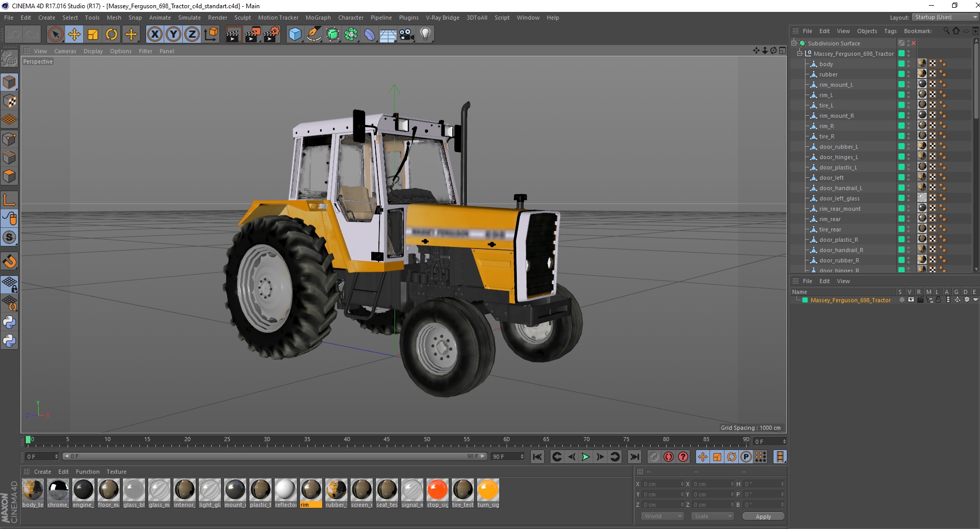
Task: Select turn_sig orange material swatch
Action: pos(488,493)
